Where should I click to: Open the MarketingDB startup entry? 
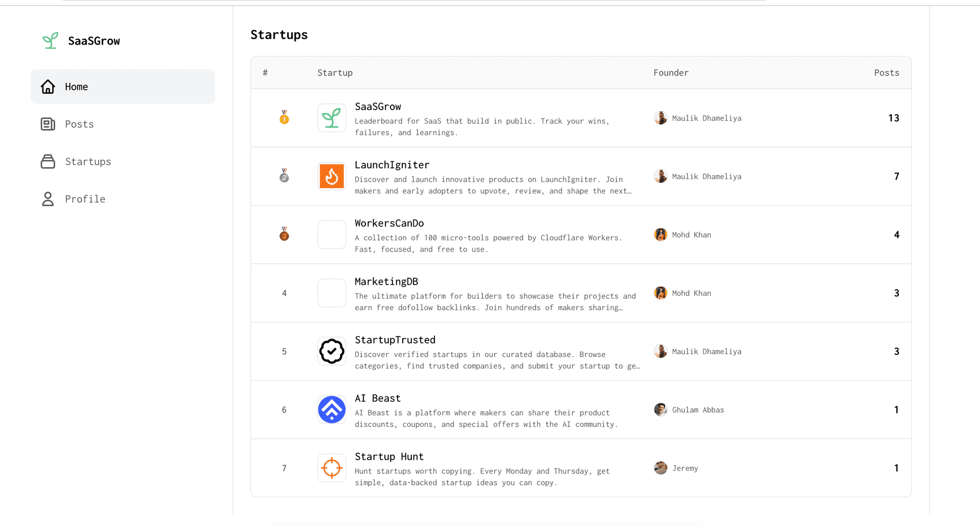386,281
